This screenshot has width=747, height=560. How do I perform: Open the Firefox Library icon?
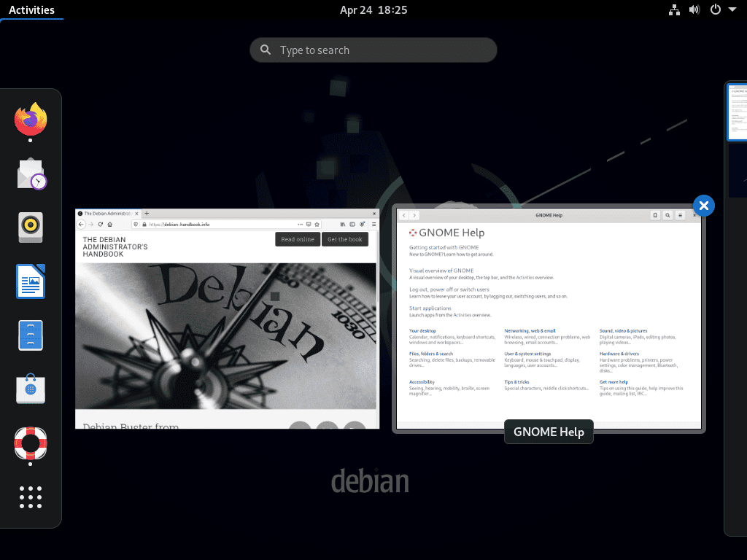coord(341,224)
